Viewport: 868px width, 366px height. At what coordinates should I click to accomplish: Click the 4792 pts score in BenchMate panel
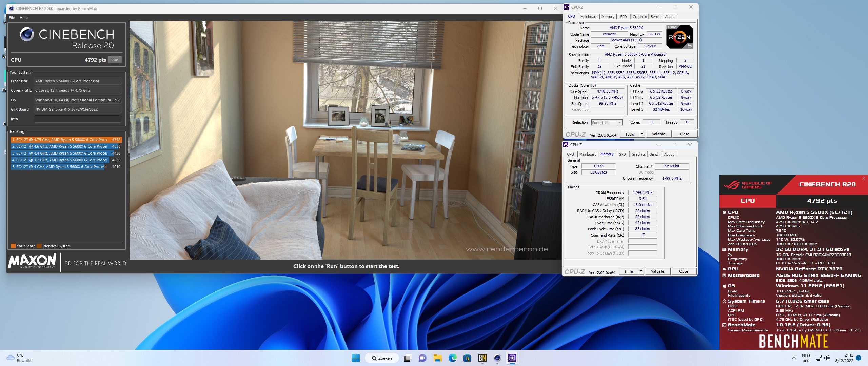click(x=822, y=201)
